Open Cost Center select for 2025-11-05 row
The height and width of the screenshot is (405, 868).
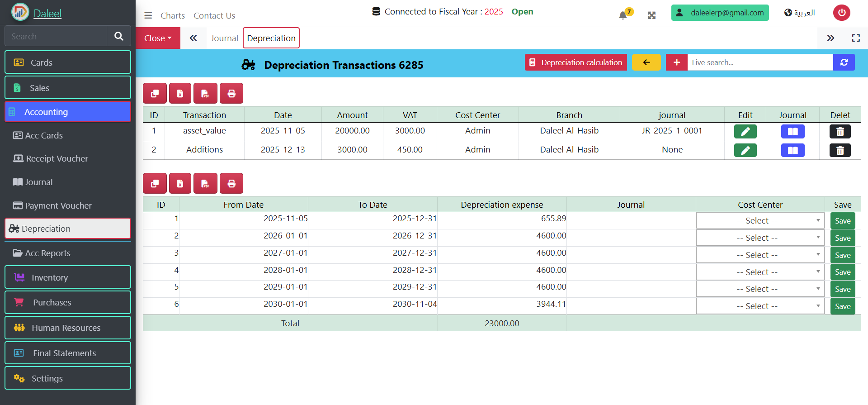760,221
